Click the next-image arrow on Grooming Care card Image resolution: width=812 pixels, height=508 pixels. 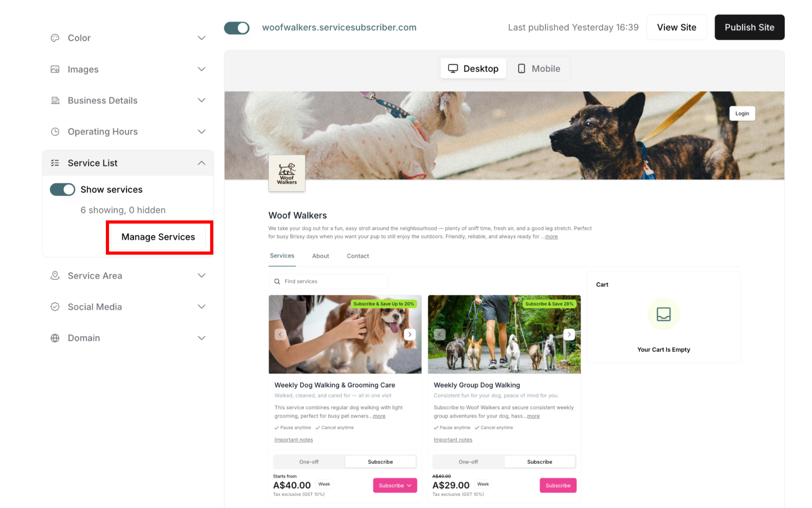click(410, 334)
